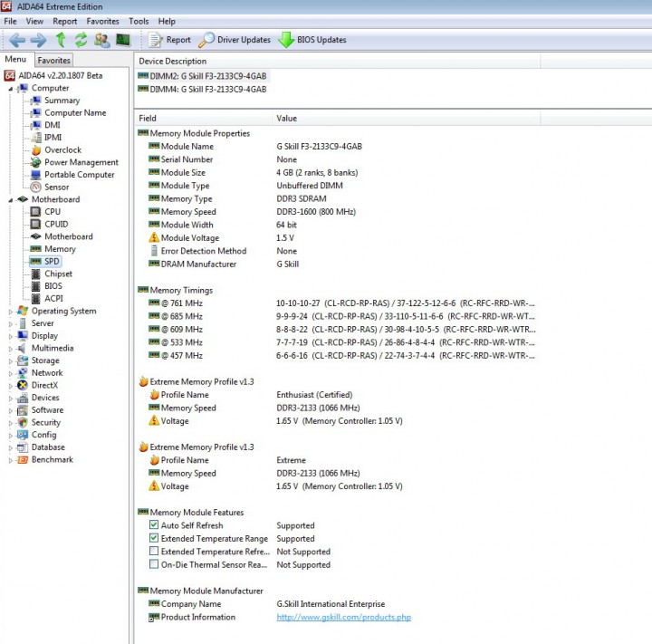This screenshot has height=644, width=652.
Task: Refresh using the green circular arrows icon
Action: pos(81,40)
